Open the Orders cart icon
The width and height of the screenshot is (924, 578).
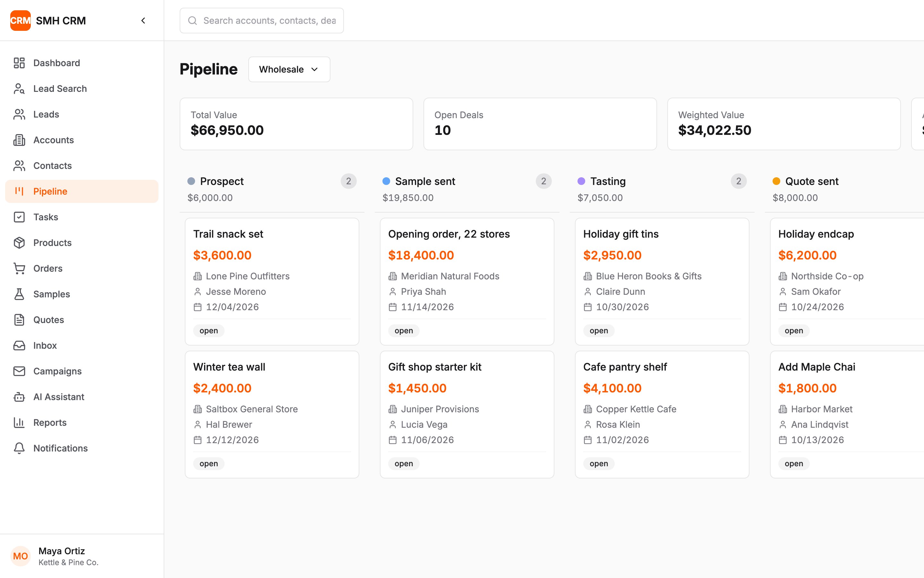[19, 268]
